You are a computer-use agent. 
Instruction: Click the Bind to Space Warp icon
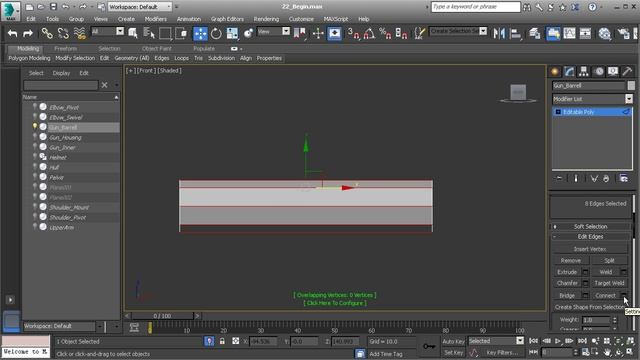point(79,33)
